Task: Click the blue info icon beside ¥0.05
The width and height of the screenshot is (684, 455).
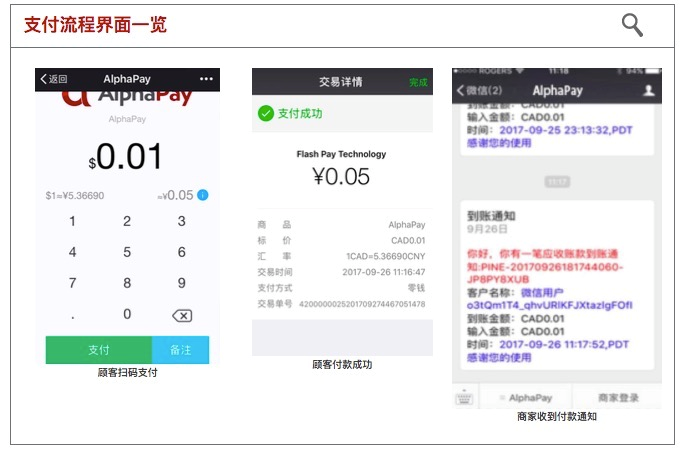Action: tap(202, 195)
